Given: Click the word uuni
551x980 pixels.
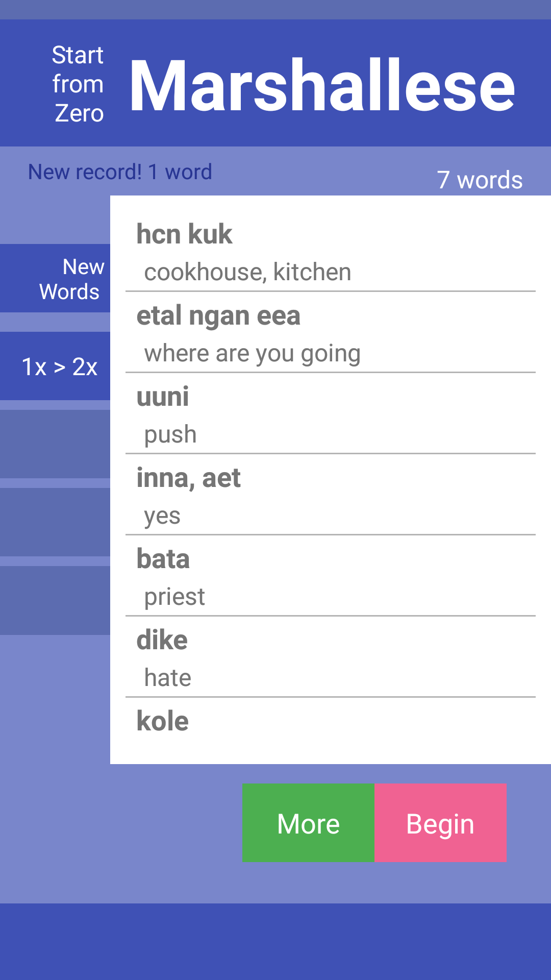Looking at the screenshot, I should [162, 397].
